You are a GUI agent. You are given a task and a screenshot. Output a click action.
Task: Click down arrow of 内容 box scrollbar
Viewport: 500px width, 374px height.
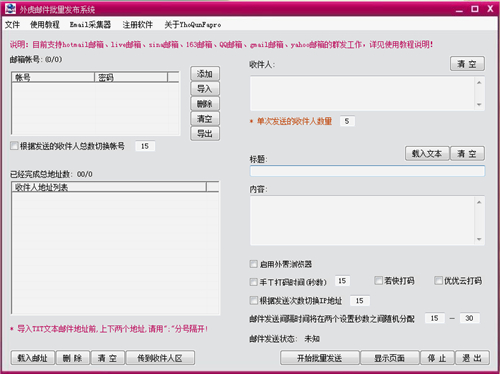click(479, 239)
